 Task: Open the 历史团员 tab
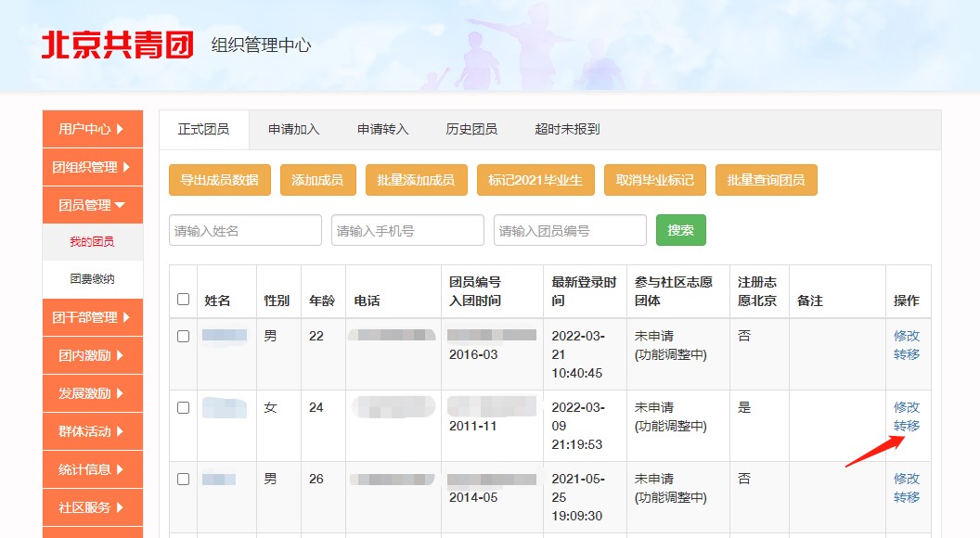coord(471,130)
